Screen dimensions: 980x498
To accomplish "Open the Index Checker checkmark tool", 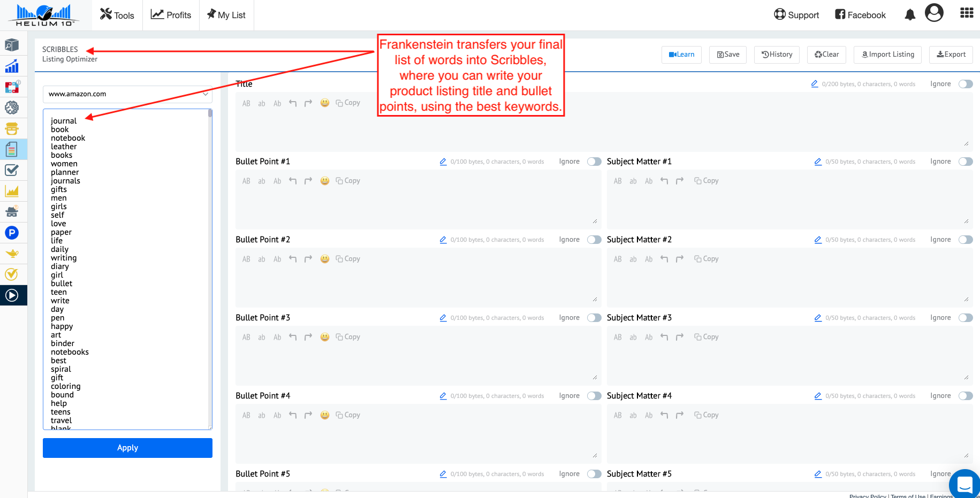I will [12, 170].
